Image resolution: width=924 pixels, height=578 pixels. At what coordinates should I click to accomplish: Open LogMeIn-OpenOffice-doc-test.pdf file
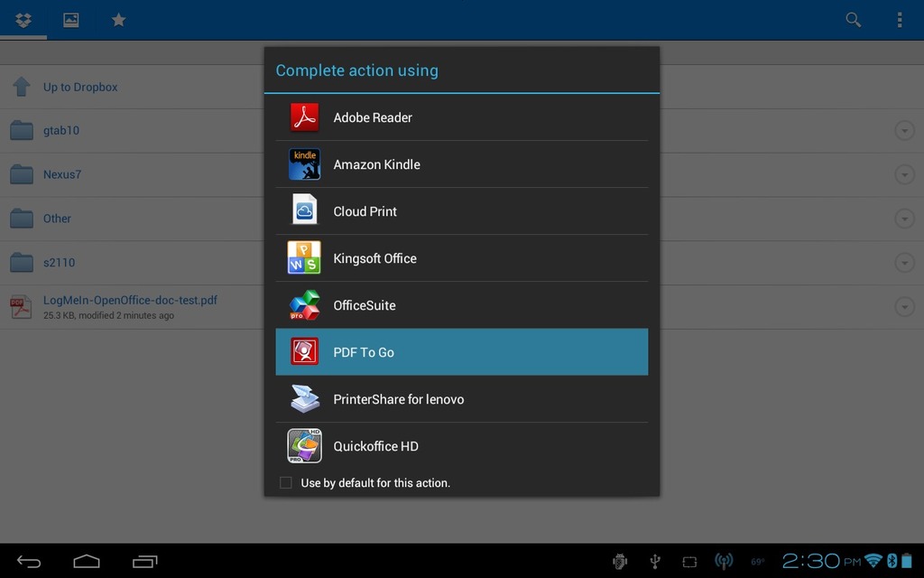(130, 300)
